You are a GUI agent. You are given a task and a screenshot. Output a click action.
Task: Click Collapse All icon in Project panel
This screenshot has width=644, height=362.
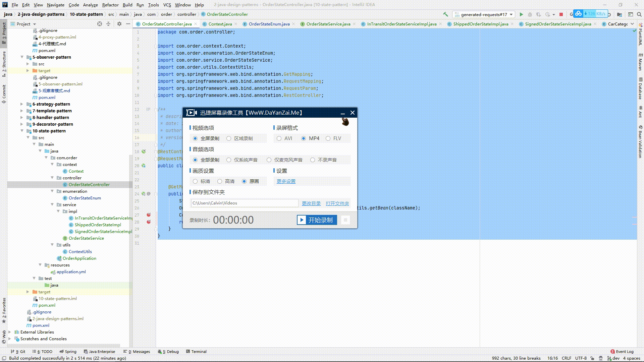point(108,24)
